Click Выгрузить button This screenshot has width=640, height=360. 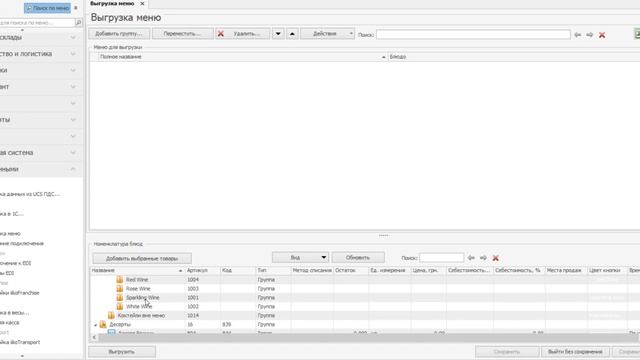[122, 352]
